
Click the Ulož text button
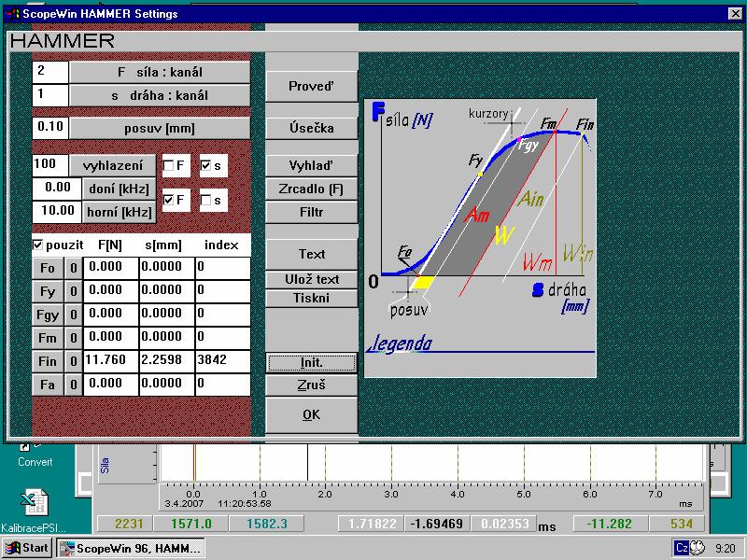tap(312, 279)
